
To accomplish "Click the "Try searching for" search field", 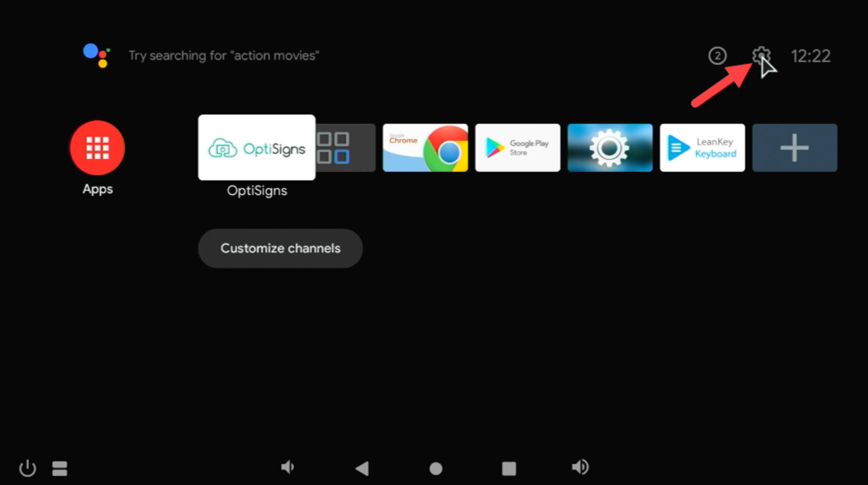I will 224,55.
